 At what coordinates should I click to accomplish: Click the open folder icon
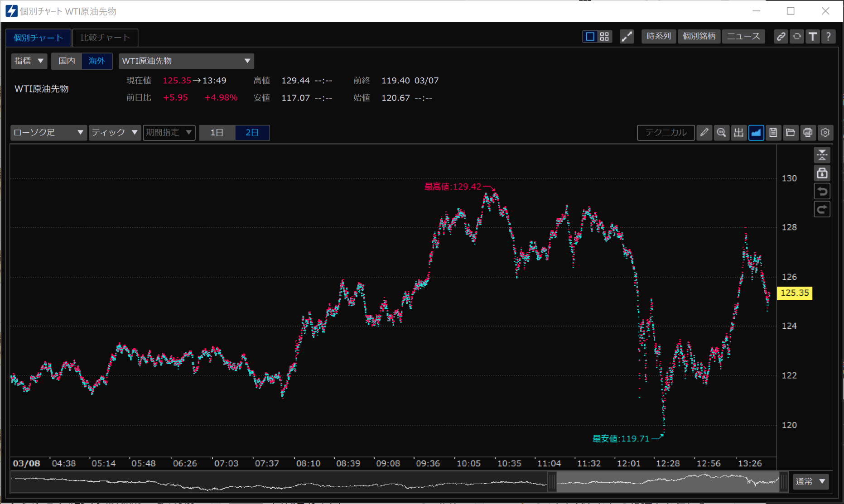pyautogui.click(x=791, y=133)
